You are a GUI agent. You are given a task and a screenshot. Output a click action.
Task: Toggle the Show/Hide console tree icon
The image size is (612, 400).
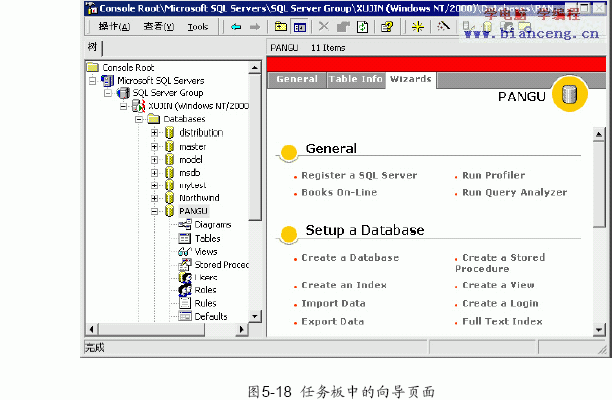300,27
